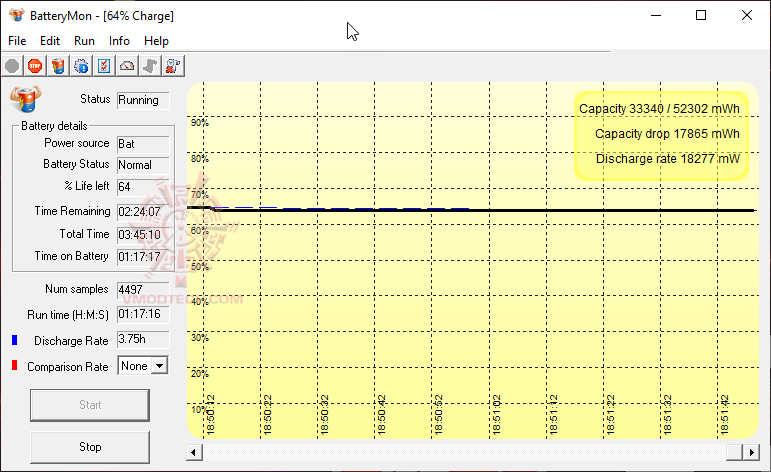Maximize the BatteryMon window
This screenshot has height=472, width=771.
point(701,15)
